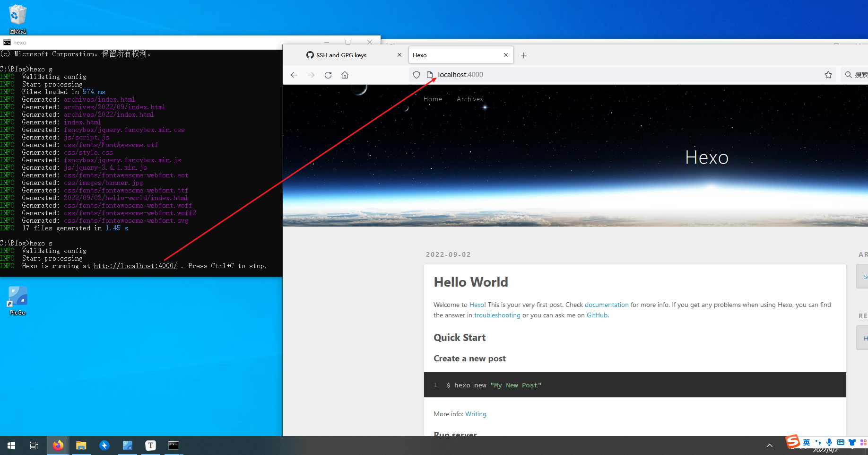Screen dimensions: 868x455
Task: Open Sogou toolbox grid icon
Action: (x=863, y=442)
